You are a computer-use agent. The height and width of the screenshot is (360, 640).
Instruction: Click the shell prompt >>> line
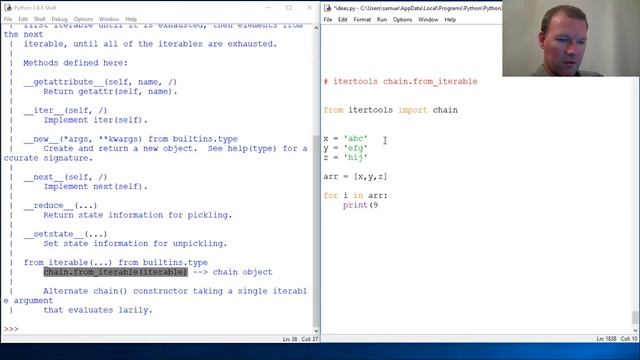tap(11, 329)
